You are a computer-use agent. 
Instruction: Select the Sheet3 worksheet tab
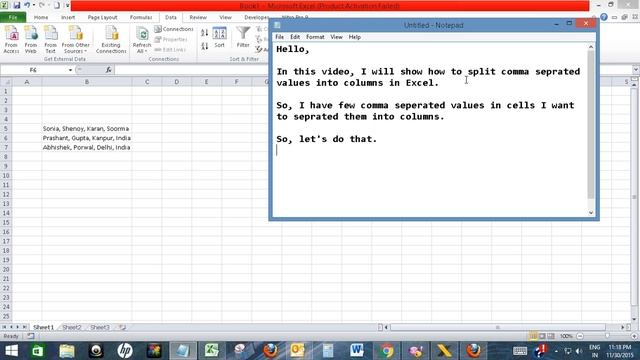point(100,327)
